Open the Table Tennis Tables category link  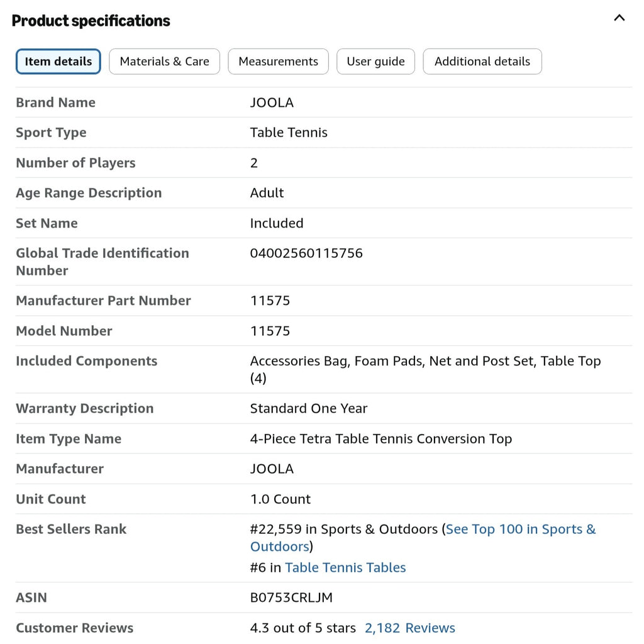(x=345, y=567)
